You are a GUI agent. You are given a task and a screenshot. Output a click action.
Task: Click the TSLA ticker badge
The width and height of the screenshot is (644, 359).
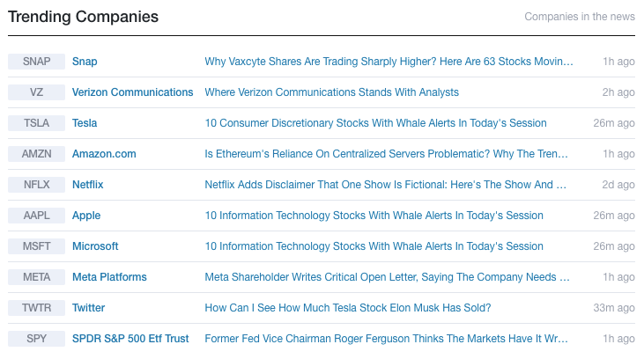click(36, 123)
